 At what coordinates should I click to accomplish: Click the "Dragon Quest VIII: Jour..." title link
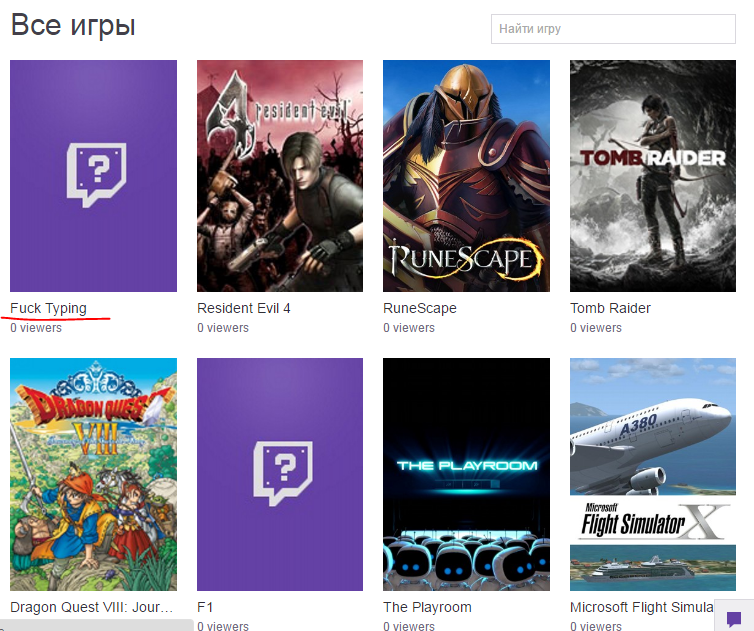tap(91, 607)
